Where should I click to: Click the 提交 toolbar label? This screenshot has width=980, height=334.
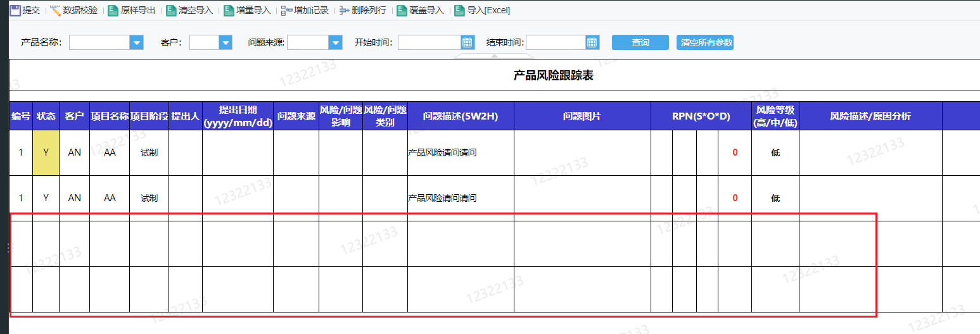(x=31, y=11)
